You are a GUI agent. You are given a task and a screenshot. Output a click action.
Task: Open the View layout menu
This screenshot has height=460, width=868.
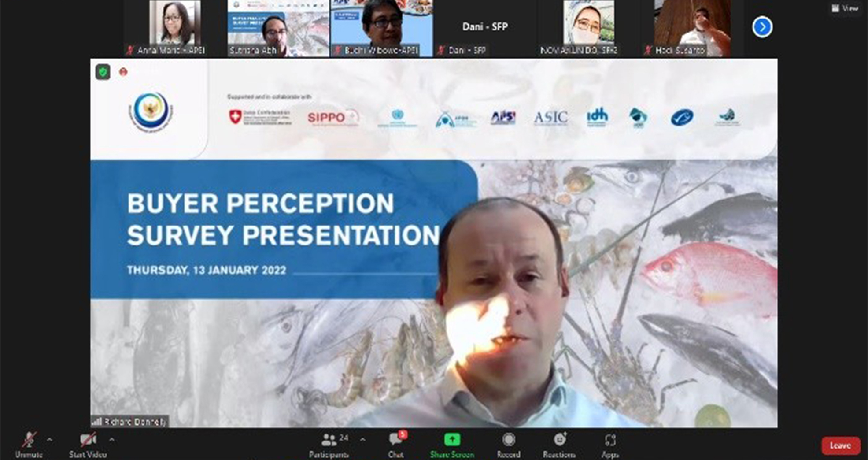pos(845,8)
